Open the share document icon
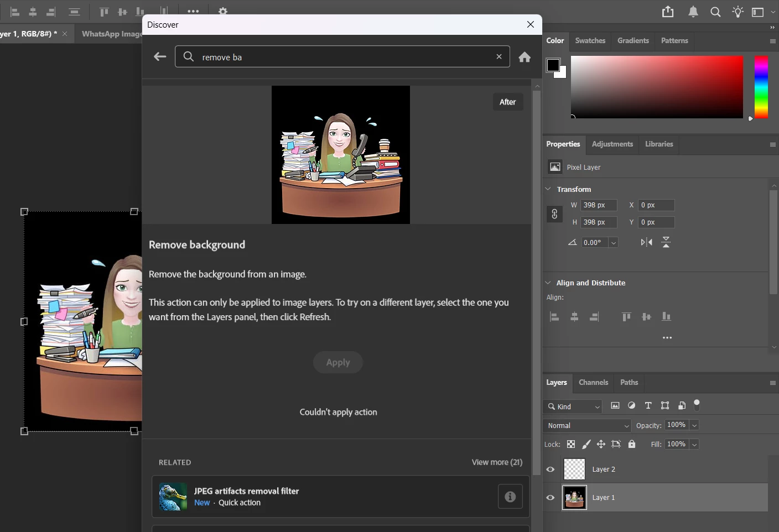 [668, 12]
